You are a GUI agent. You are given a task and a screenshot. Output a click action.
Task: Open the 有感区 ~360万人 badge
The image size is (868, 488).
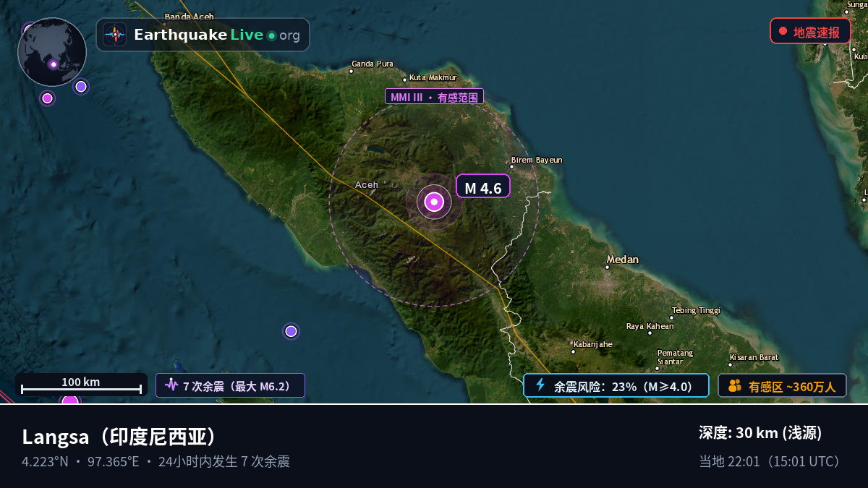pos(782,385)
